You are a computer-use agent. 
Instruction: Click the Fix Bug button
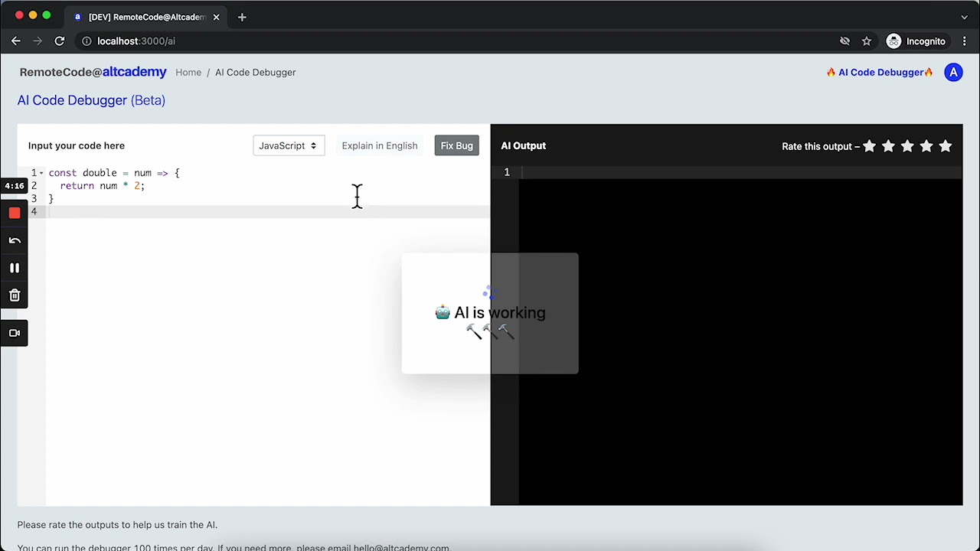point(456,145)
